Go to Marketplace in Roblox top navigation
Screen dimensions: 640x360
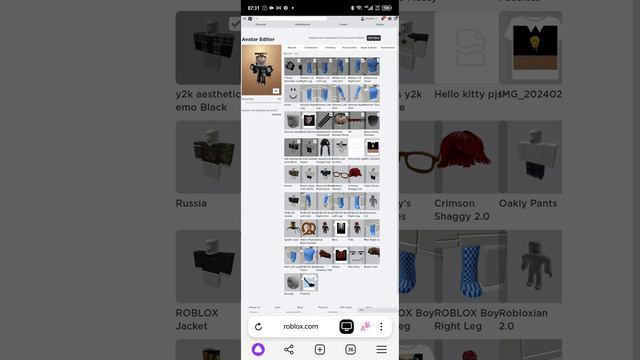pyautogui.click(x=302, y=24)
